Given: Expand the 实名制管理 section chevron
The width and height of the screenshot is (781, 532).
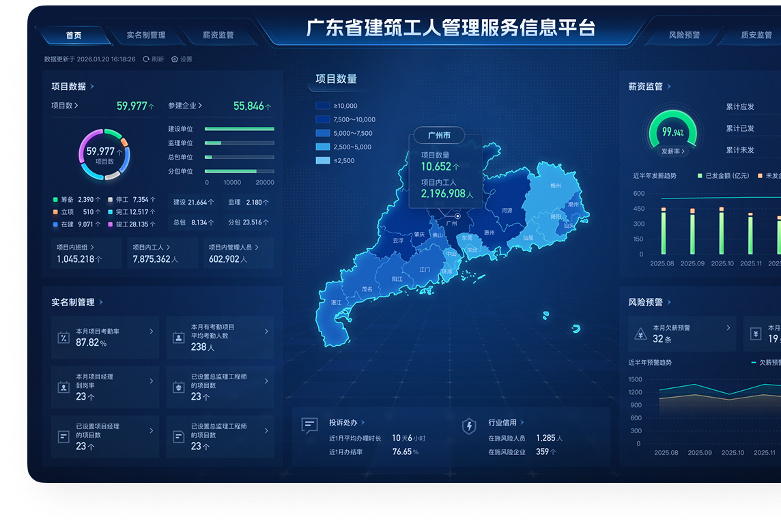Looking at the screenshot, I should (x=100, y=302).
